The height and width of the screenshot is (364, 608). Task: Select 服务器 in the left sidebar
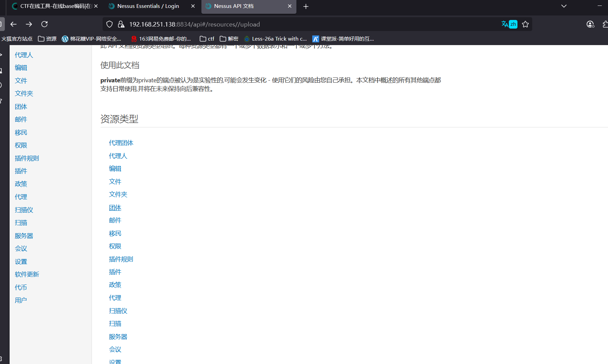[x=24, y=236]
